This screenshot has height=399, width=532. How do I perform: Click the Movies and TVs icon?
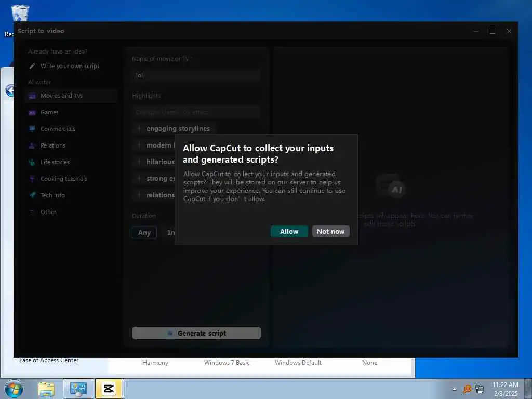coord(32,96)
